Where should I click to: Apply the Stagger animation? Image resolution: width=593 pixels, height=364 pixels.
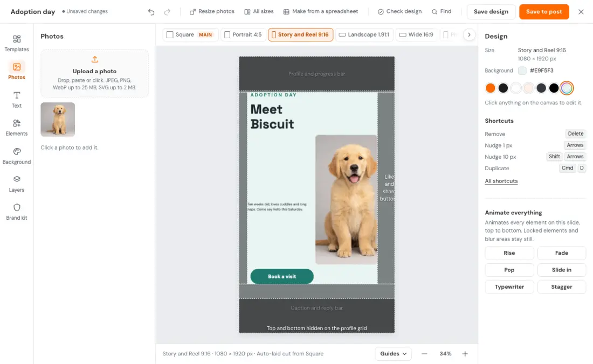(x=561, y=287)
